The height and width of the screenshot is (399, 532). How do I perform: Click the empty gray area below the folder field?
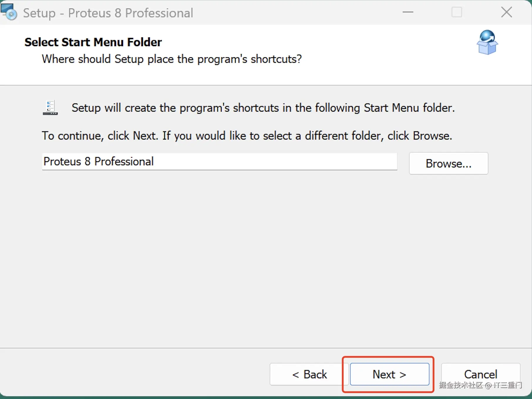pos(235,250)
